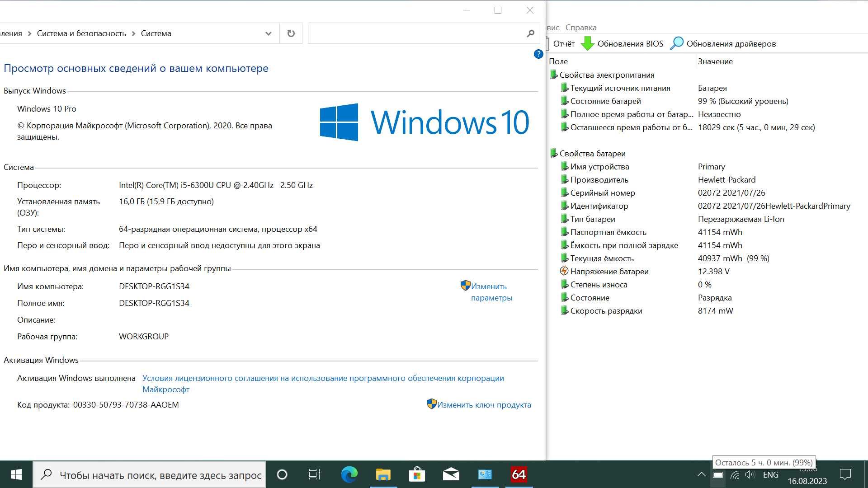Select Система и безопасность breadcrumb

coord(81,33)
